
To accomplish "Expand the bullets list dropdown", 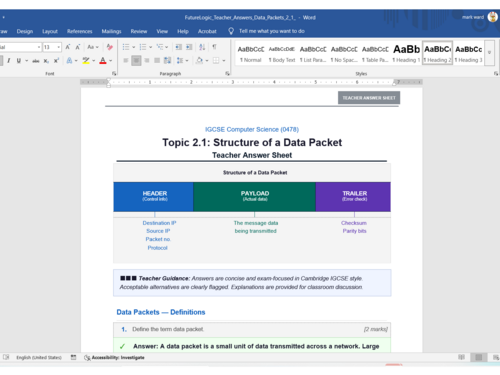I will pyautogui.click(x=133, y=47).
